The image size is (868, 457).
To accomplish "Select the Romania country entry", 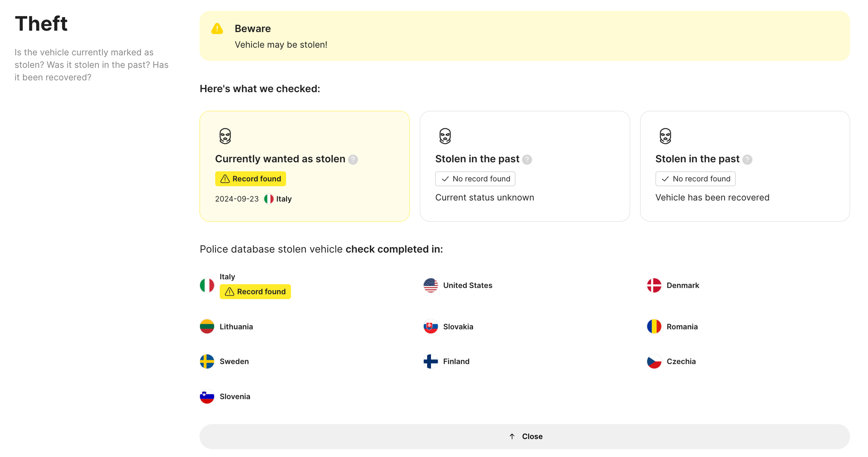I will [x=682, y=326].
